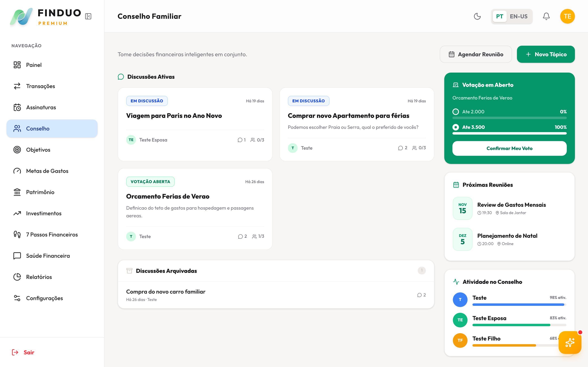
Task: Click Discussões Arquivadas archive icon
Action: tap(129, 271)
